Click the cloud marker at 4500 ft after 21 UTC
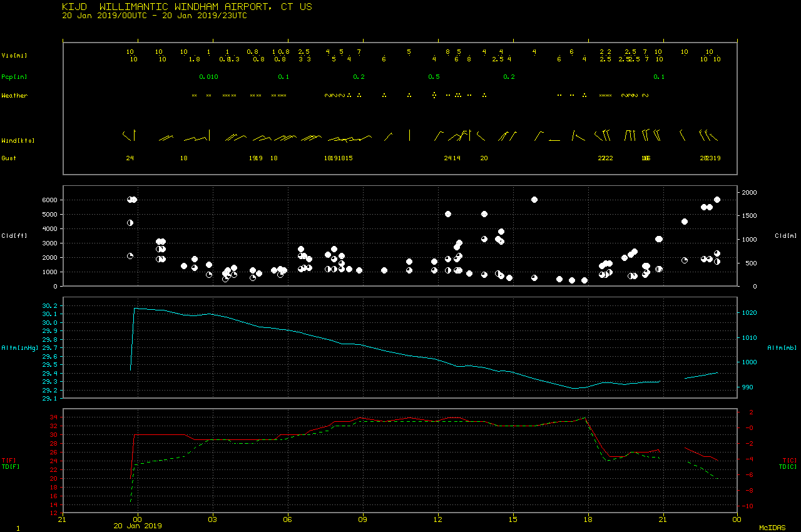The image size is (801, 532). [x=685, y=222]
